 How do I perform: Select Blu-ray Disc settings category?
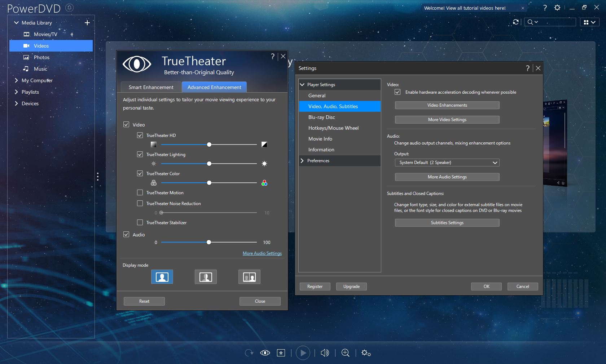click(x=321, y=117)
